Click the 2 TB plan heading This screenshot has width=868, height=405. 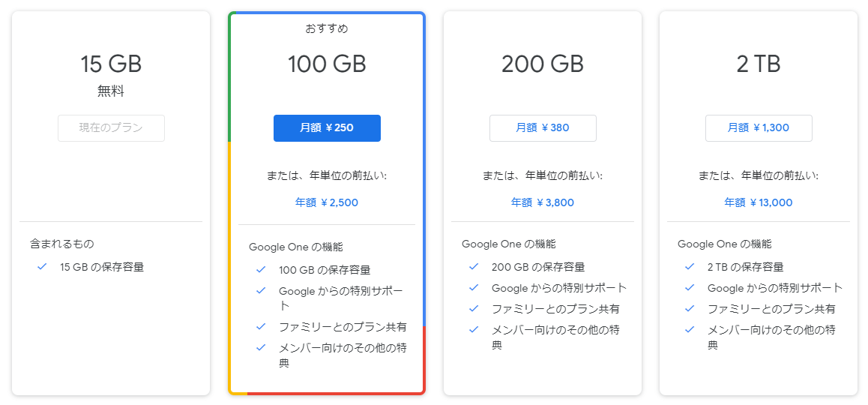point(759,64)
